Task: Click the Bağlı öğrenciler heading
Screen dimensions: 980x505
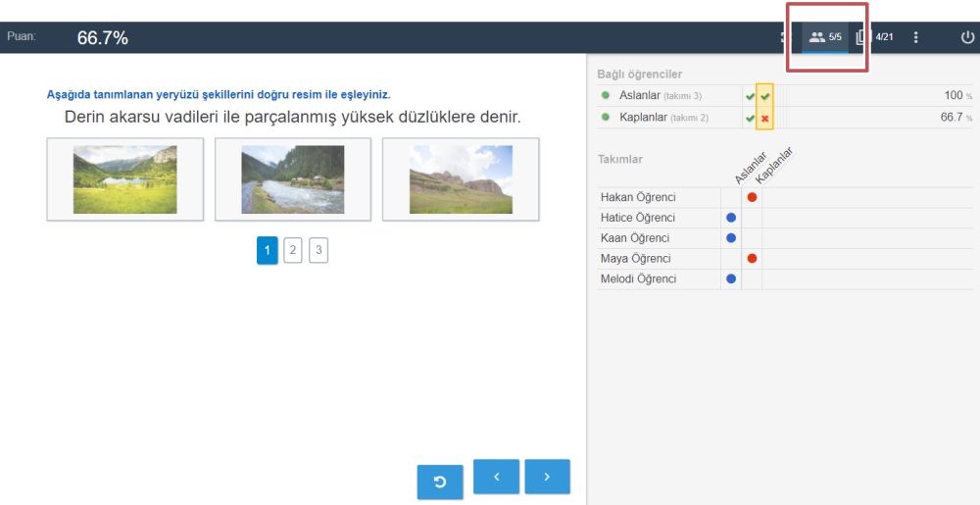Action: pyautogui.click(x=639, y=74)
